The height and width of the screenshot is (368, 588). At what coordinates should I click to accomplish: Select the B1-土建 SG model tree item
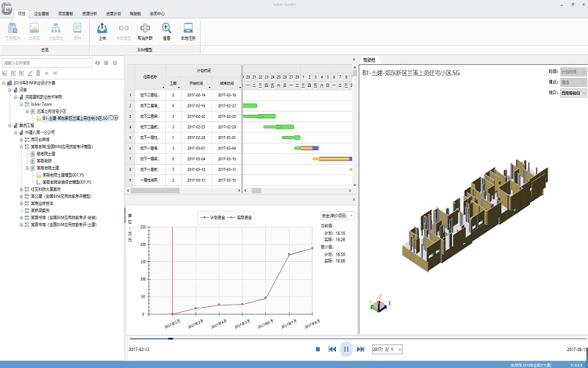[75, 118]
